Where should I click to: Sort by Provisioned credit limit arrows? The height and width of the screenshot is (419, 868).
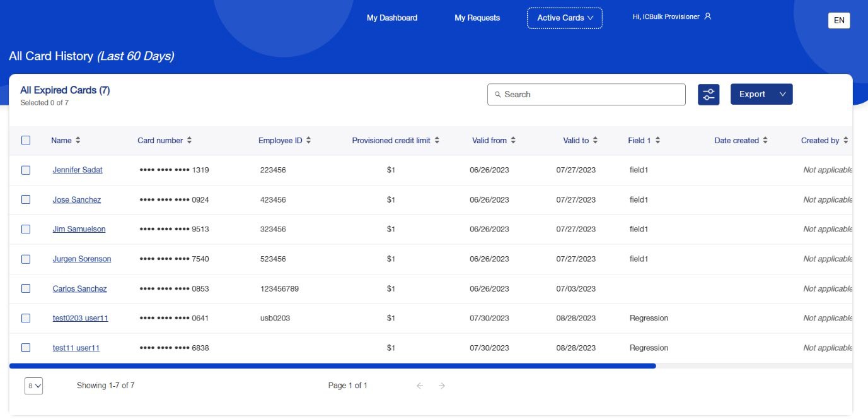pos(437,141)
